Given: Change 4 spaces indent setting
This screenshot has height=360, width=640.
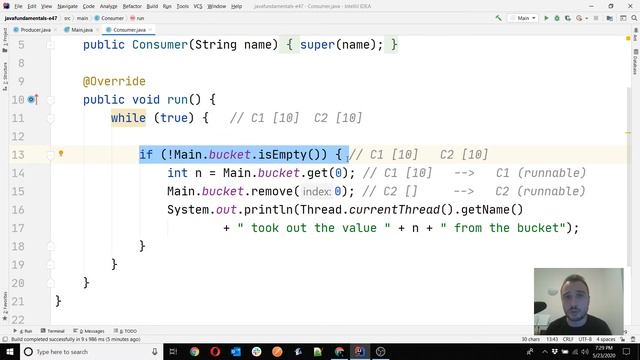Looking at the screenshot, I should [606, 339].
